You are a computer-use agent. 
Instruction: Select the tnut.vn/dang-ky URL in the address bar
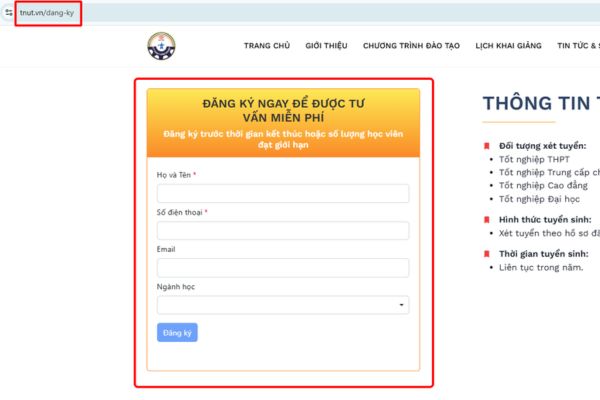click(x=48, y=13)
